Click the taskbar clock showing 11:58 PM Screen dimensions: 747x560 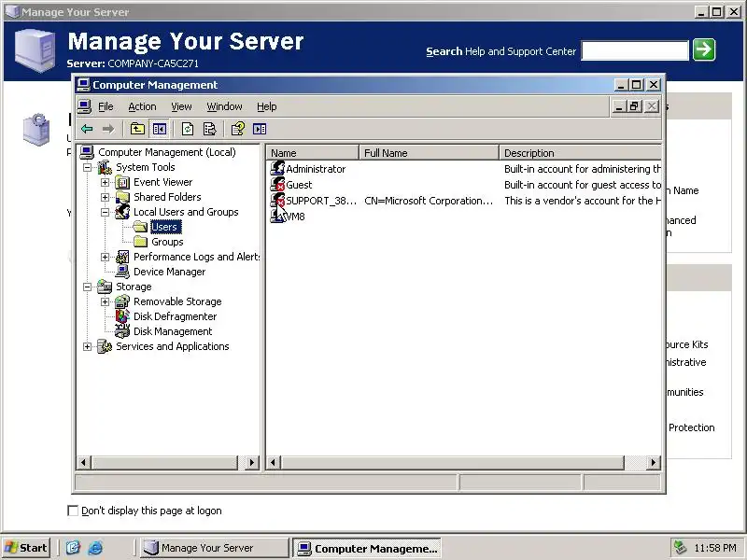pos(715,548)
